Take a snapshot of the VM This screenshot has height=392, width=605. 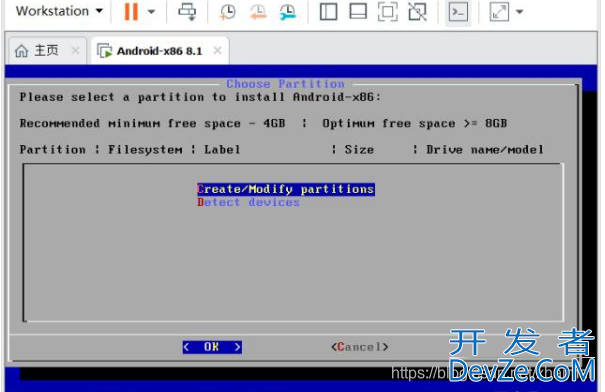click(x=227, y=12)
